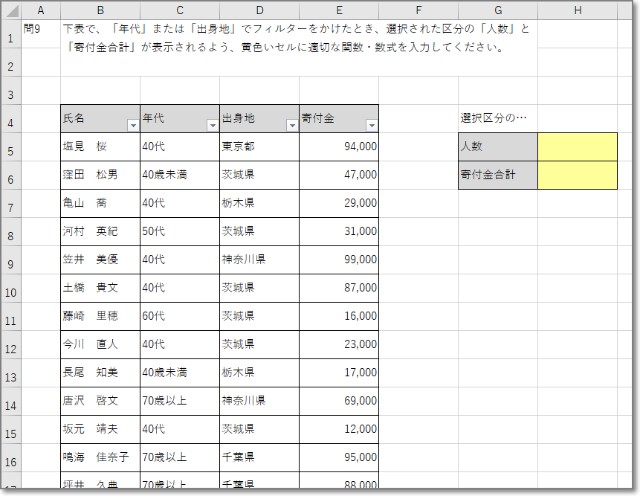
Task: Click the 選択区分の… heading cell
Action: 498,118
